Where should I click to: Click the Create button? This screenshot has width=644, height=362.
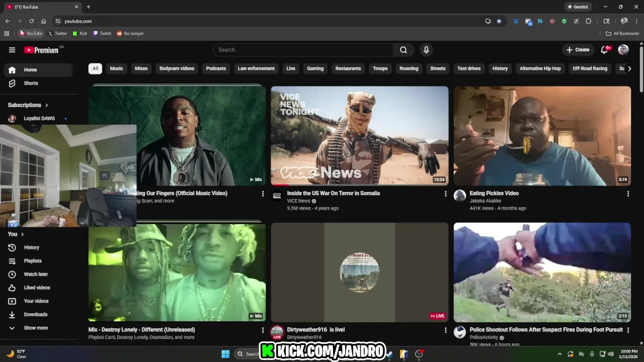coord(578,50)
